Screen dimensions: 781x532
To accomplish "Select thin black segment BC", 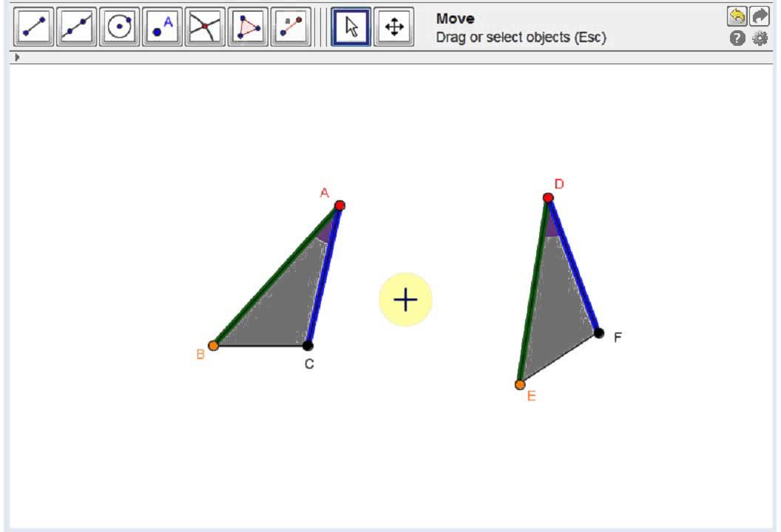I will (260, 346).
